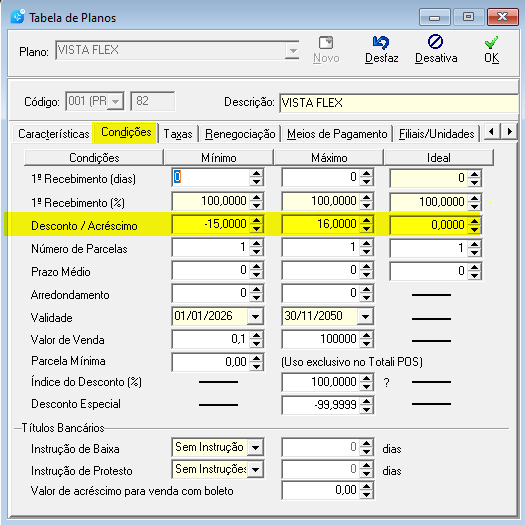Click the question mark beside Índice do Desconto
Image resolution: width=525 pixels, height=525 pixels.
click(386, 382)
